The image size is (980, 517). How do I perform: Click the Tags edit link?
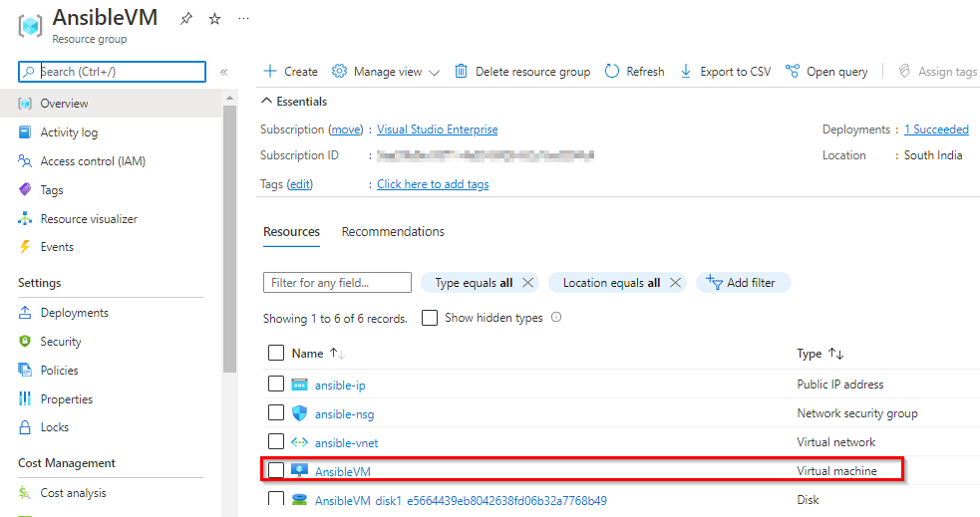[300, 184]
